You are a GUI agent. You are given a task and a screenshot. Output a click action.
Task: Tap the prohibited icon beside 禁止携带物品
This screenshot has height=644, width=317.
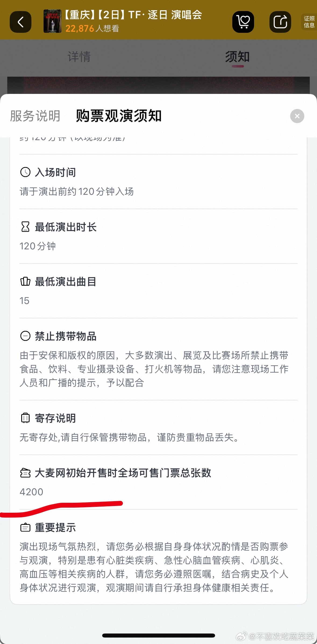tap(26, 336)
